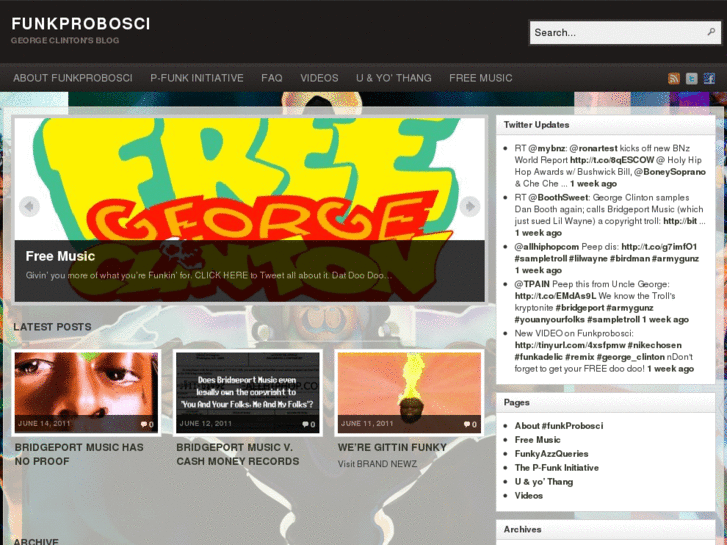
Task: Click the FUNKPROBOSCI site title
Action: [81, 24]
